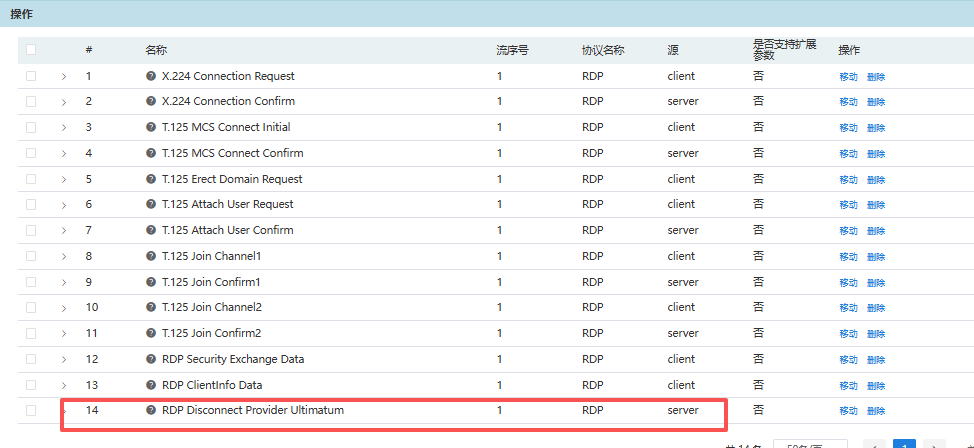
Task: Click help icon for RDP Disconnect Provider Ultimatum
Action: (x=151, y=410)
